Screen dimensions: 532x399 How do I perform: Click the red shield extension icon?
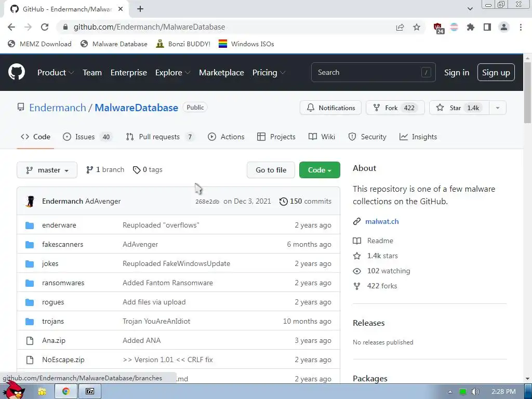tap(438, 28)
